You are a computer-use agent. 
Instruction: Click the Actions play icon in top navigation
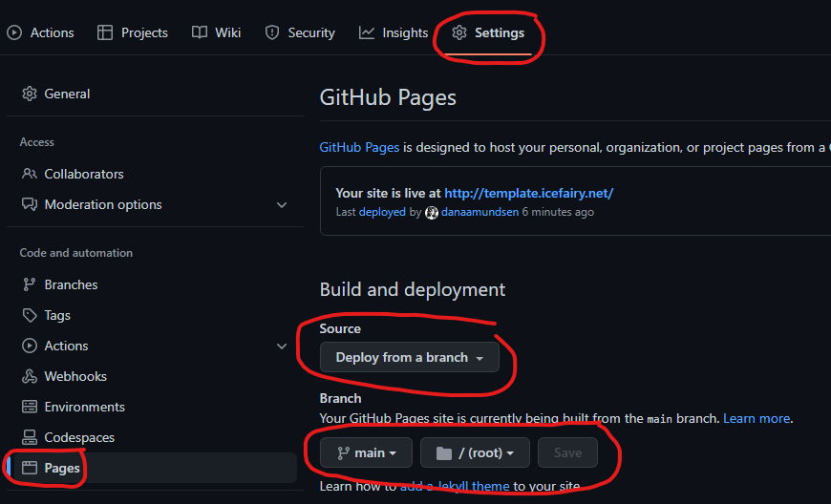[x=14, y=32]
